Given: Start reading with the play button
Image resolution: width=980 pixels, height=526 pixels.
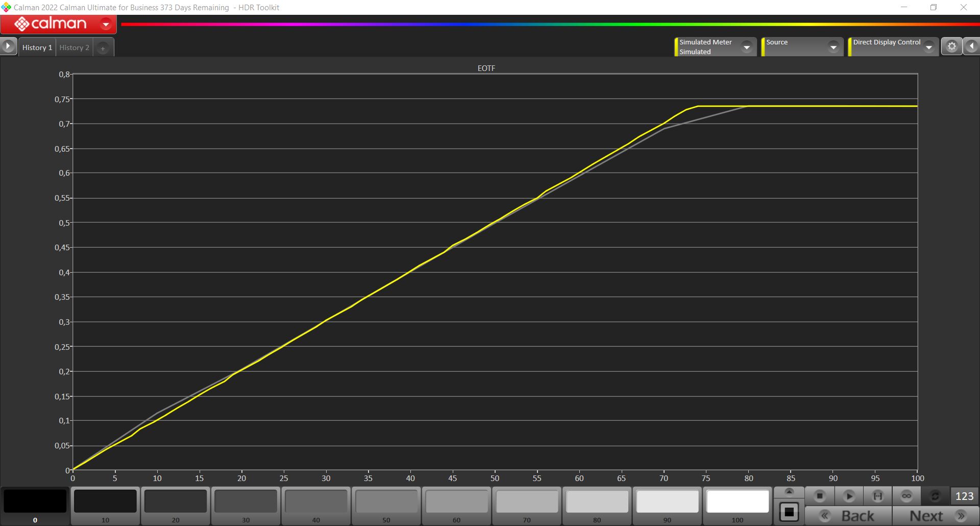Looking at the screenshot, I should (x=849, y=496).
